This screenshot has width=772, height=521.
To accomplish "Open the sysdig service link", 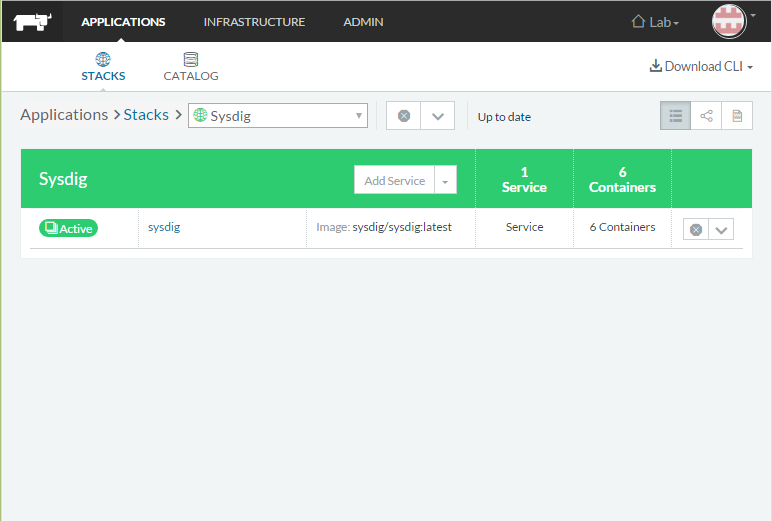I will tap(164, 227).
